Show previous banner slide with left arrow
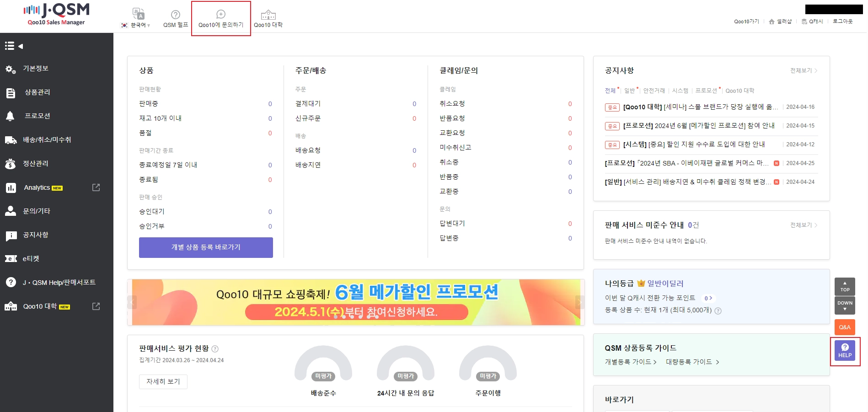This screenshot has height=412, width=868. pyautogui.click(x=132, y=302)
